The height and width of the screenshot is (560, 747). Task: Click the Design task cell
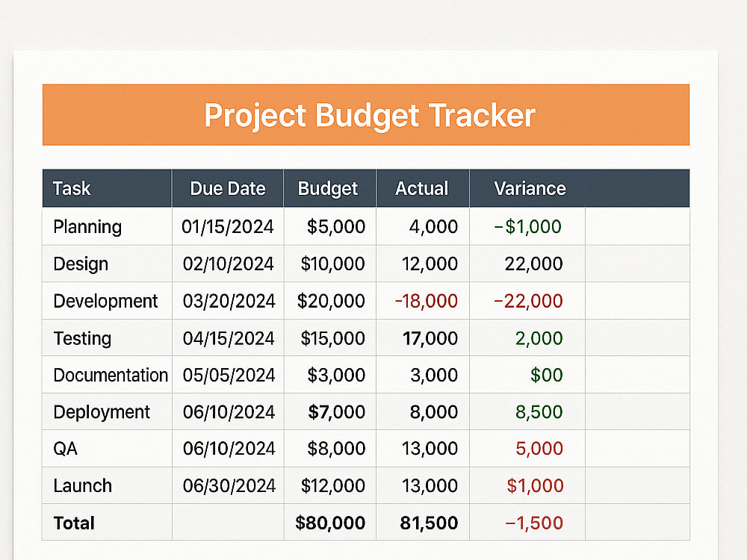click(107, 264)
